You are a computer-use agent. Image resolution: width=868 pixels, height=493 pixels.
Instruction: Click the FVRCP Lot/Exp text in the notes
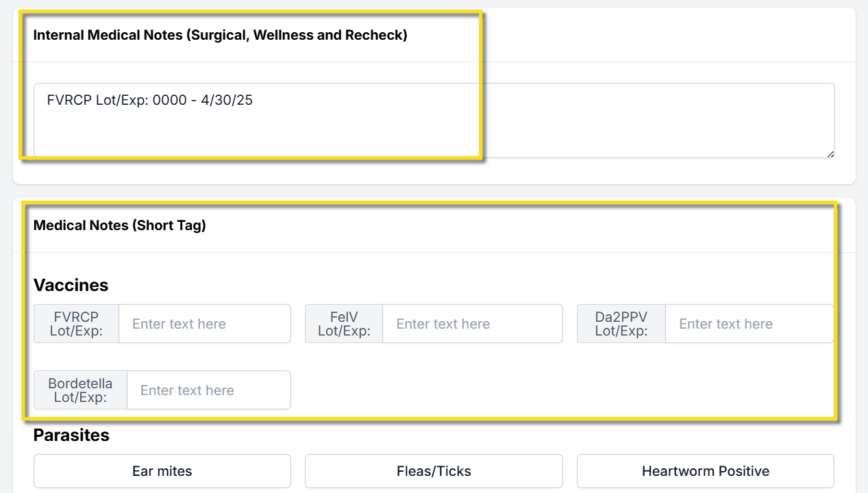click(97, 101)
